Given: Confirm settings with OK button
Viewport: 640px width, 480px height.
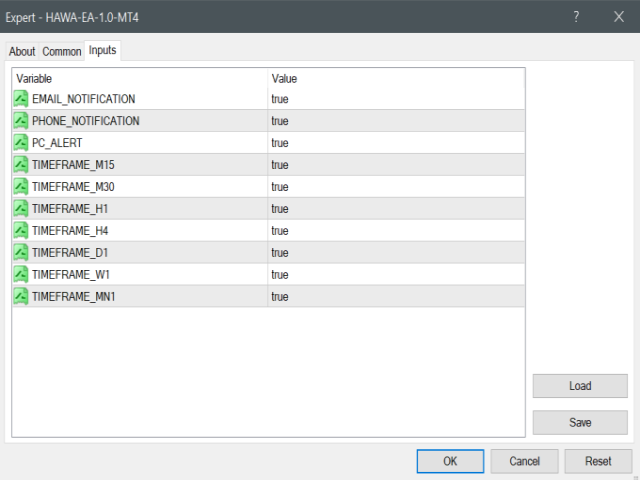Looking at the screenshot, I should click(450, 461).
